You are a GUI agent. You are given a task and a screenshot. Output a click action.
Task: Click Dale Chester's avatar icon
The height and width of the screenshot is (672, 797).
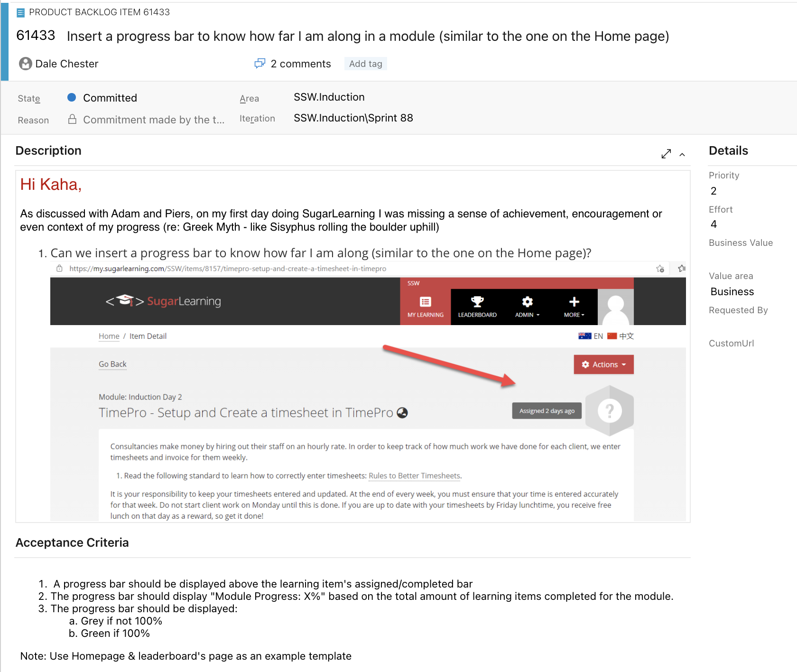pos(25,64)
